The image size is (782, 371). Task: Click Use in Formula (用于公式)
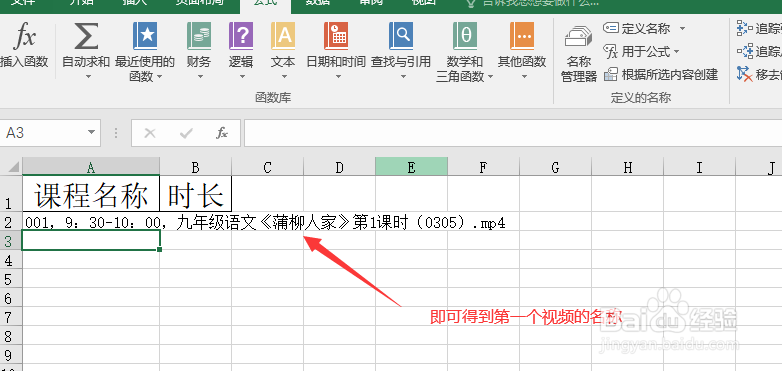click(637, 51)
